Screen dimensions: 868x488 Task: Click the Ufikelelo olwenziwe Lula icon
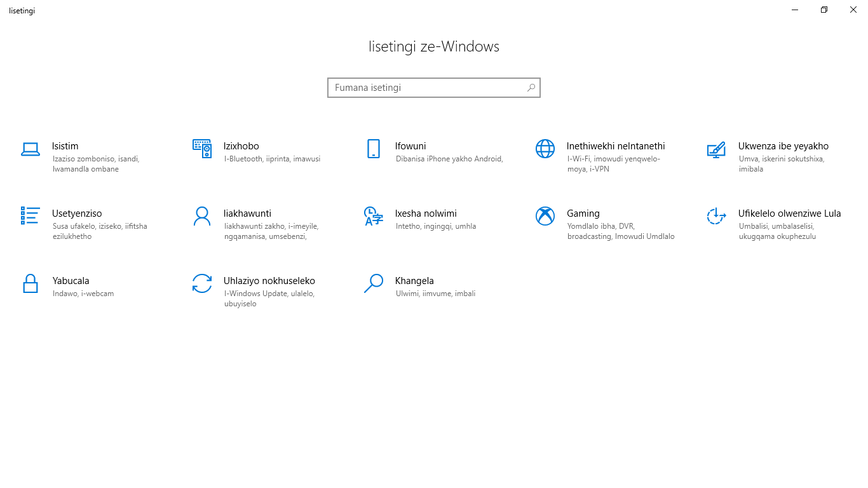coord(717,216)
